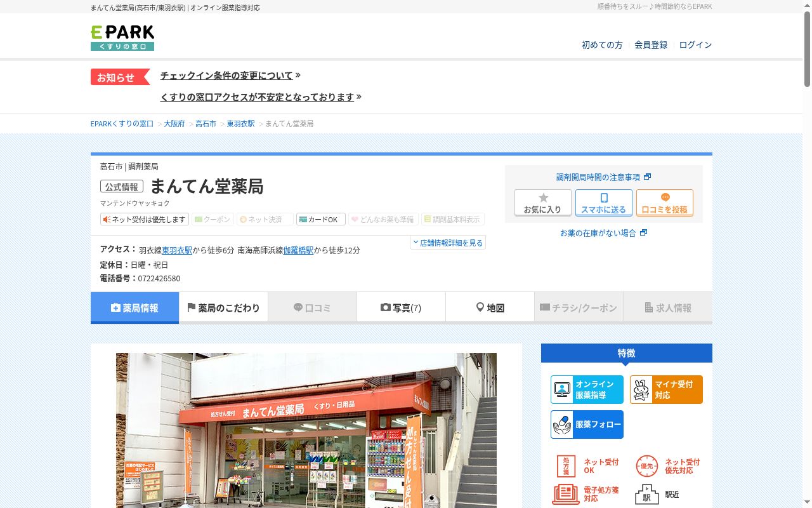Click the 調剤基本料表示 badge
The width and height of the screenshot is (812, 508).
click(453, 219)
